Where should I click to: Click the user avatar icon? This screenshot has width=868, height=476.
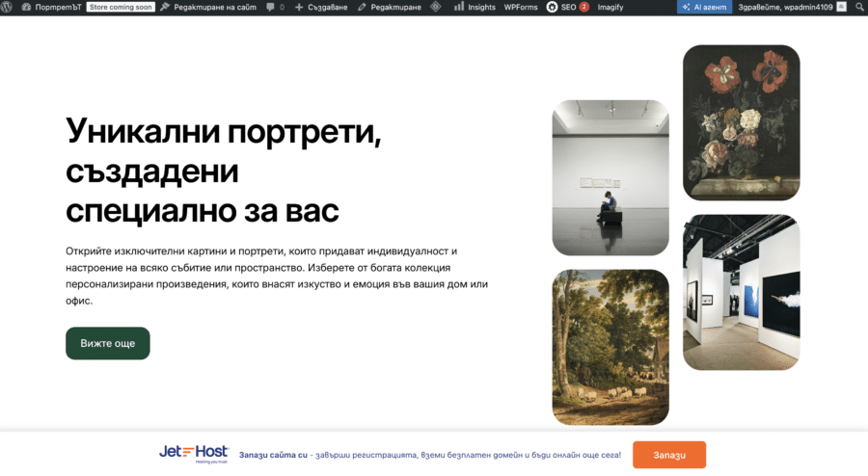tap(841, 7)
